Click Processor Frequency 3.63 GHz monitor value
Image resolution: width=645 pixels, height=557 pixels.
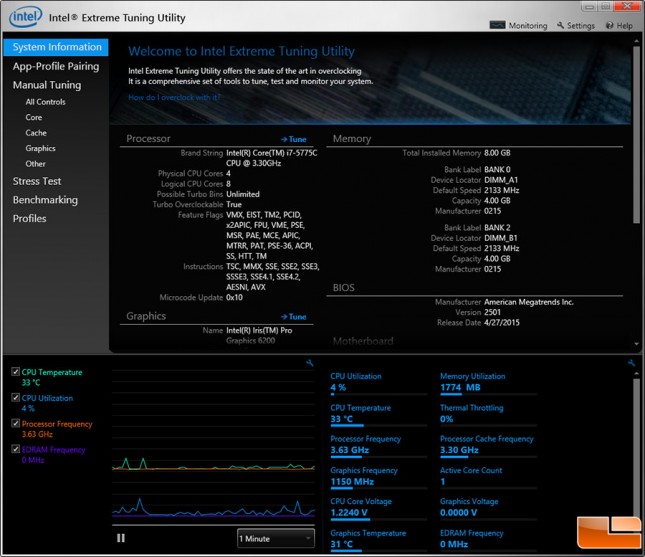click(350, 450)
